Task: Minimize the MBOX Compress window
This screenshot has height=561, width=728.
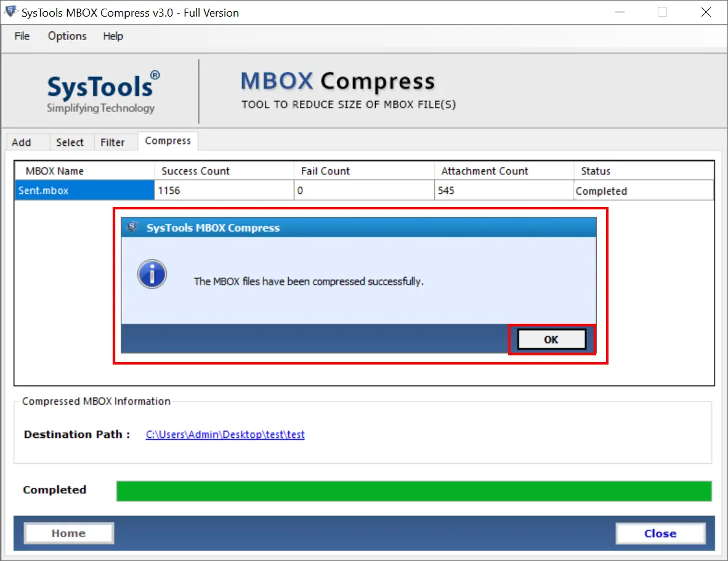Action: pos(620,12)
